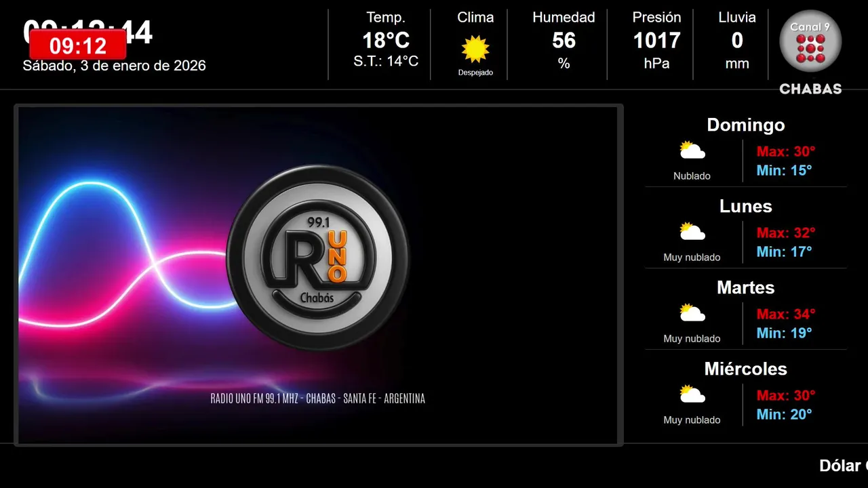Click Domingo Min: 15° value
This screenshot has width=868, height=488.
coord(784,170)
